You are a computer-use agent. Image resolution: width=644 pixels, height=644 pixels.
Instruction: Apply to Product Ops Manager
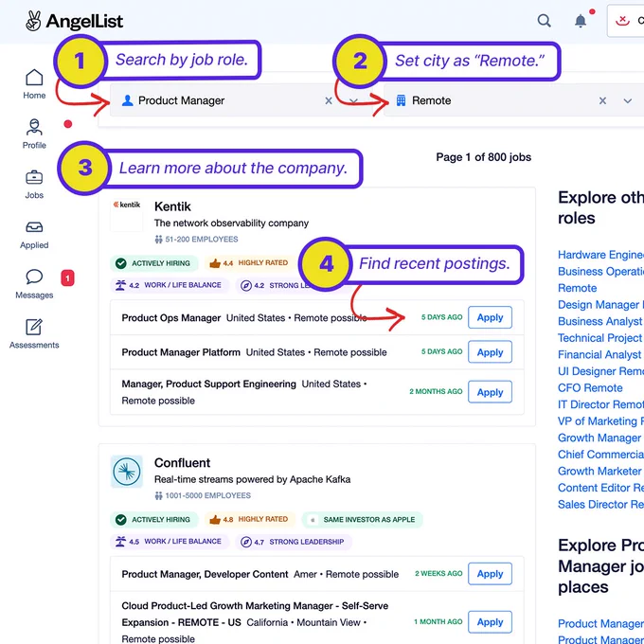pyautogui.click(x=490, y=317)
